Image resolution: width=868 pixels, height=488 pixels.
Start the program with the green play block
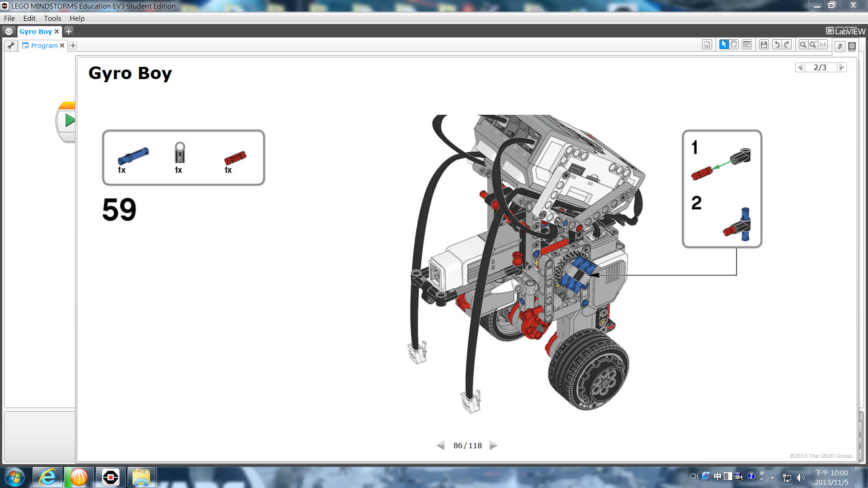click(69, 121)
